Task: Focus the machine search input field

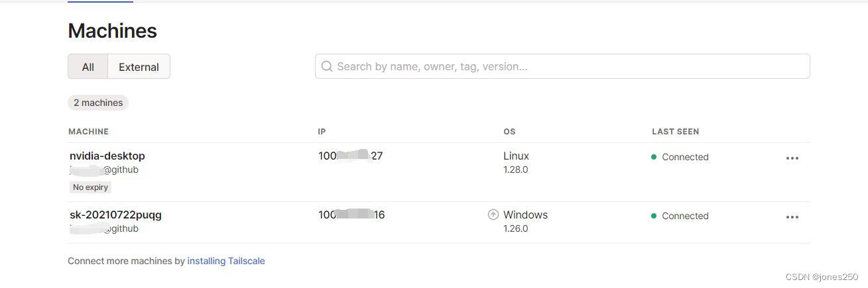Action: [570, 66]
